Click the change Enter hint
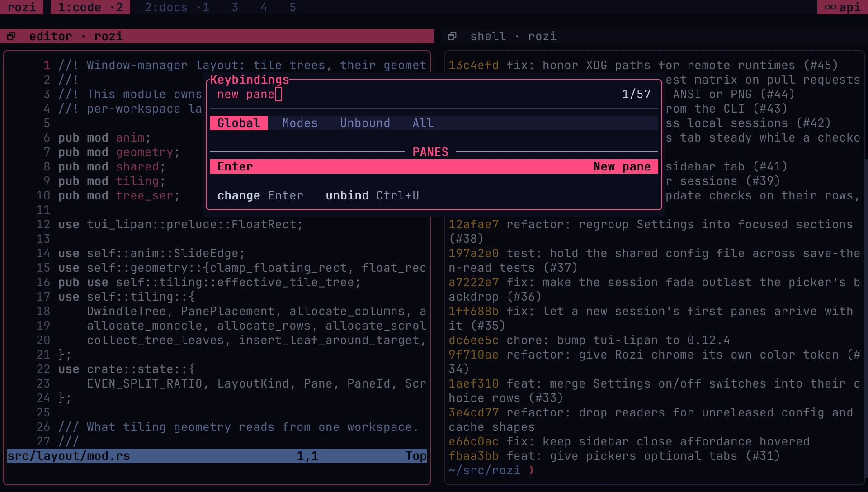This screenshot has height=492, width=868. pyautogui.click(x=260, y=195)
